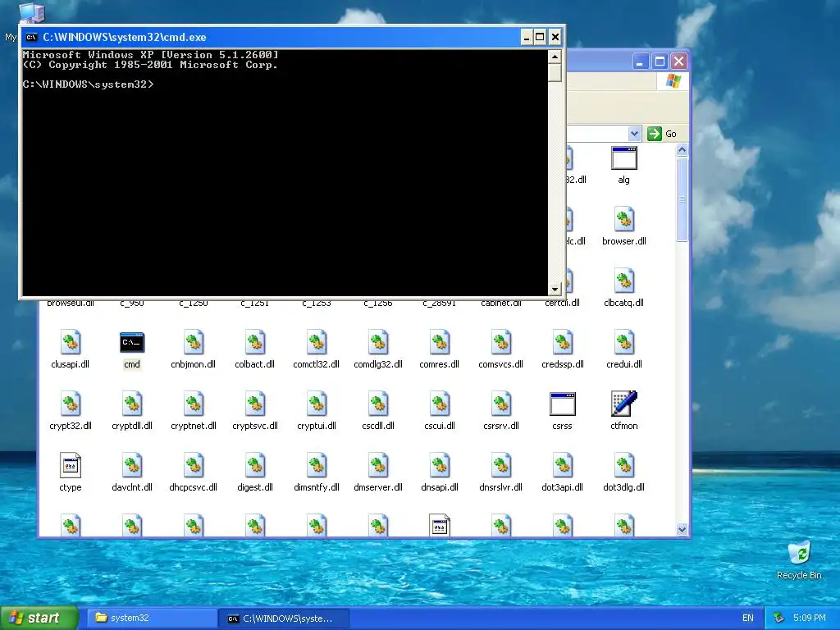Select the comdlg32.dll file icon
Viewport: 840px width, 630px height.
(x=378, y=343)
